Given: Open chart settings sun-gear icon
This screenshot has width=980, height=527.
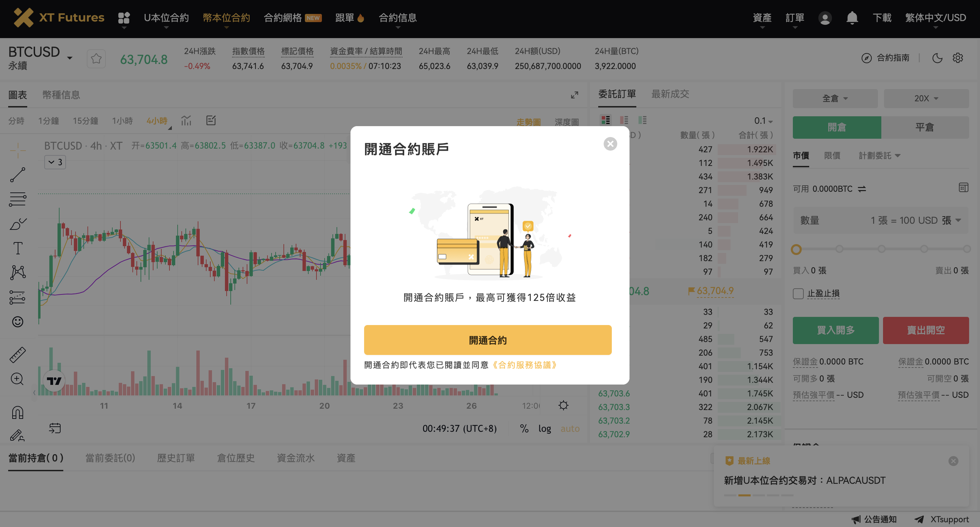Looking at the screenshot, I should point(563,405).
